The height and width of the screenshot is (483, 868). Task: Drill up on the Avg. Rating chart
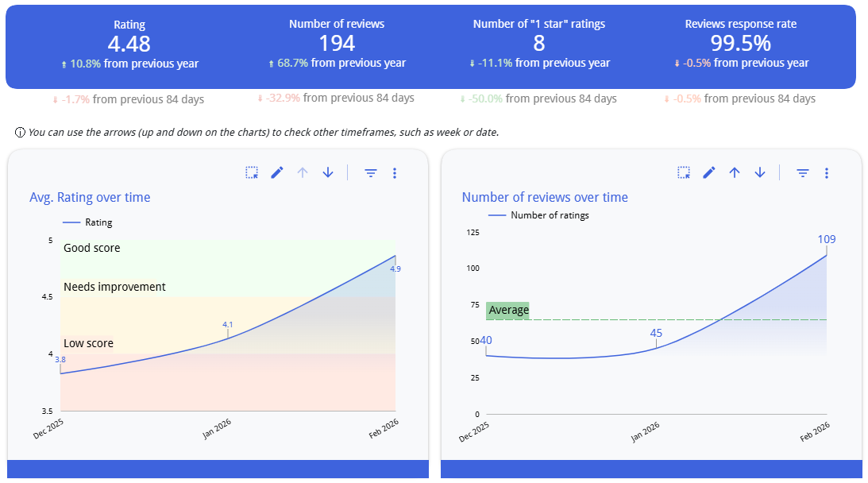302,173
